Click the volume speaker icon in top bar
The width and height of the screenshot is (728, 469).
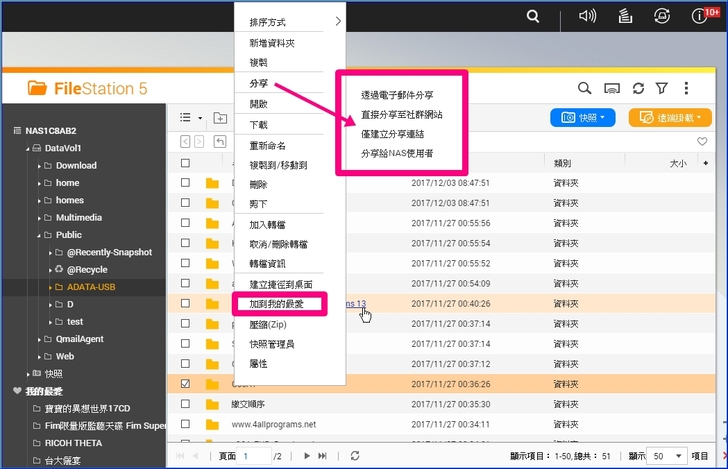click(x=588, y=15)
